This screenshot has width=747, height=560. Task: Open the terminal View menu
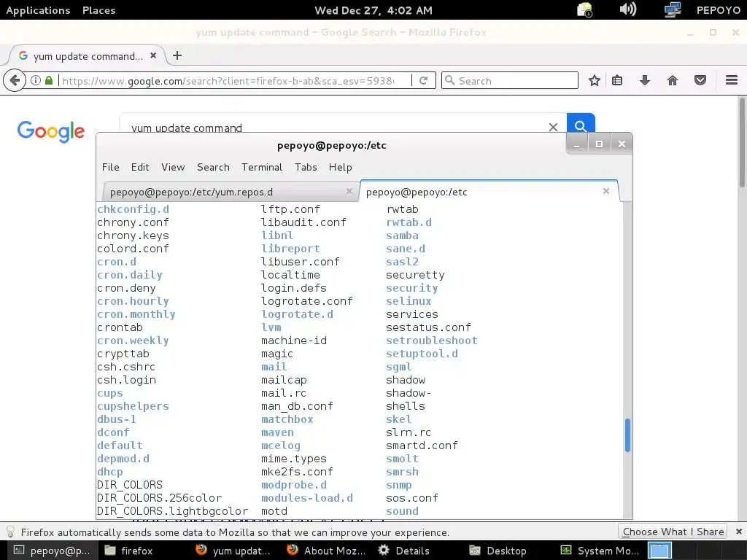(x=173, y=167)
